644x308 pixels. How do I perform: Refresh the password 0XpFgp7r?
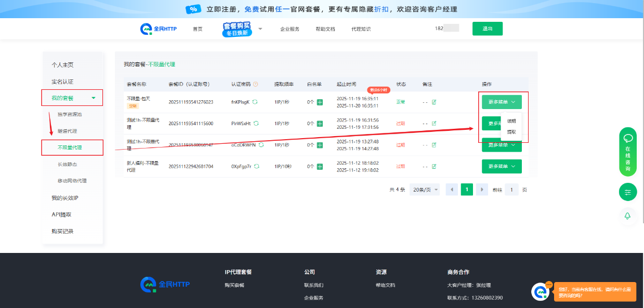(257, 167)
